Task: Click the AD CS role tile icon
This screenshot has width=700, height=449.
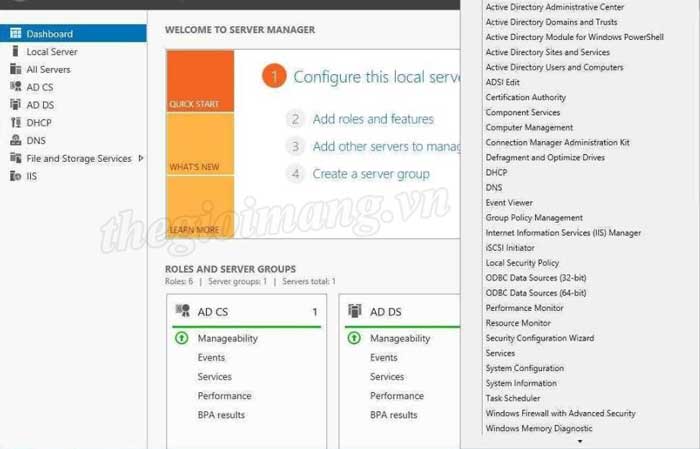Action: [183, 311]
